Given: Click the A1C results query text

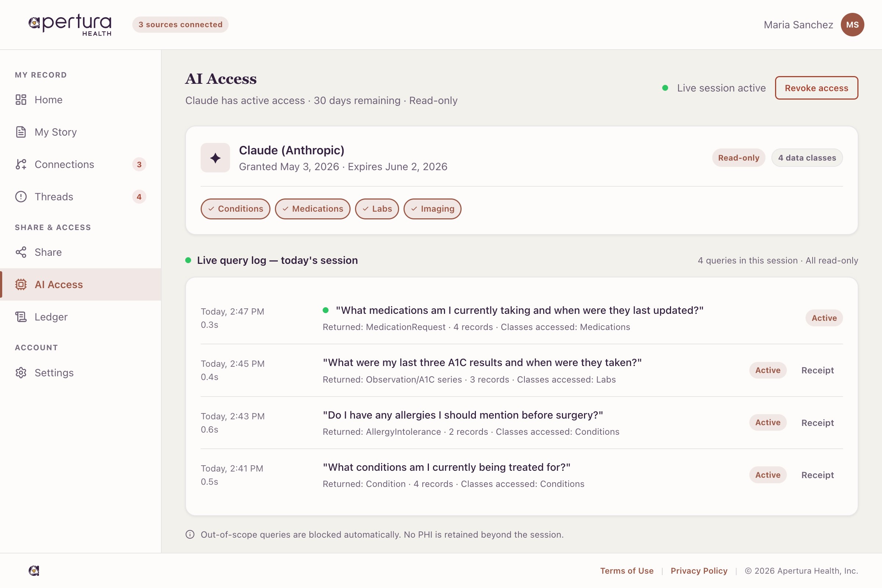Looking at the screenshot, I should (x=482, y=362).
